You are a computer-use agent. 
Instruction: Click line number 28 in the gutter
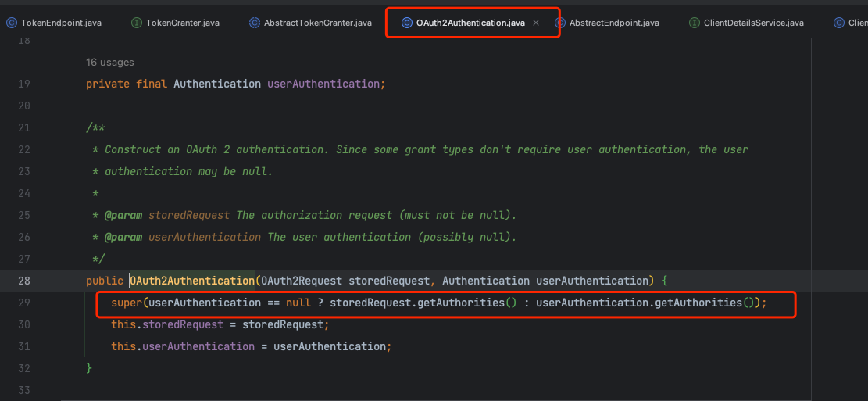coord(23,281)
